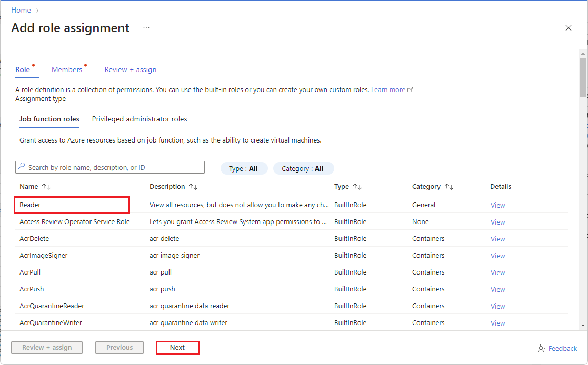Switch to Review + assign tab
The image size is (588, 365).
point(130,69)
